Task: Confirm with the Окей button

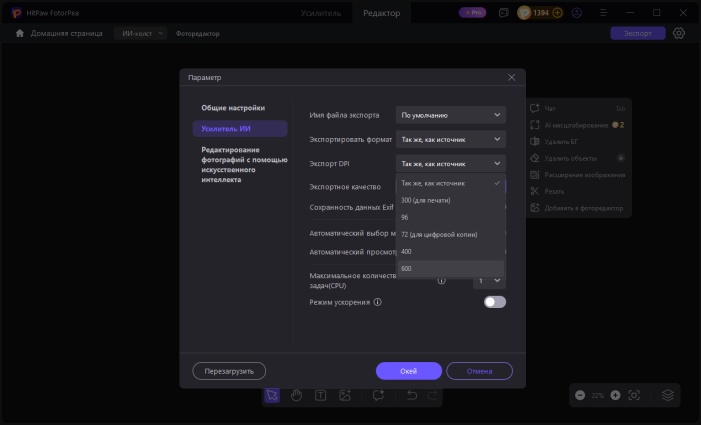Action: [409, 371]
